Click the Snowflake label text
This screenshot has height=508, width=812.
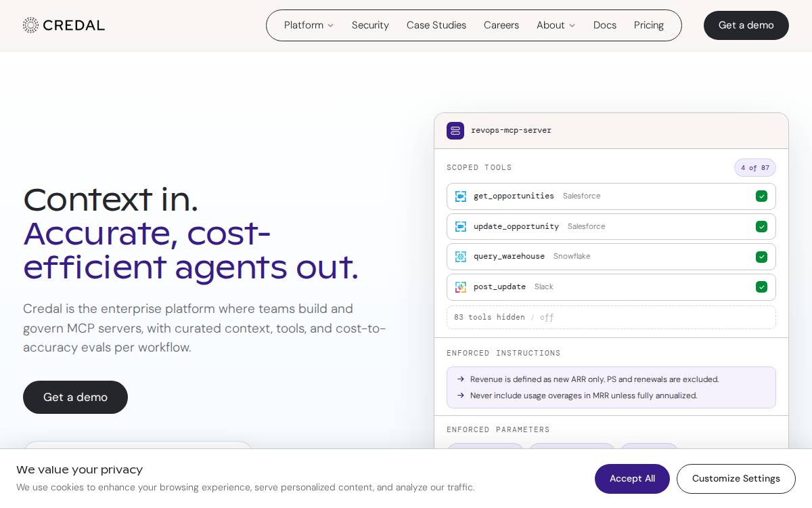[572, 257]
